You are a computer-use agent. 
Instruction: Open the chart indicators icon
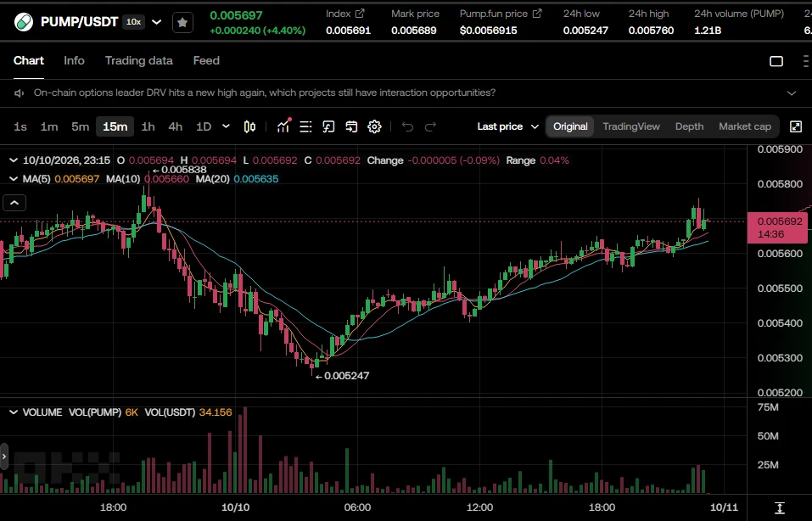pyautogui.click(x=283, y=126)
